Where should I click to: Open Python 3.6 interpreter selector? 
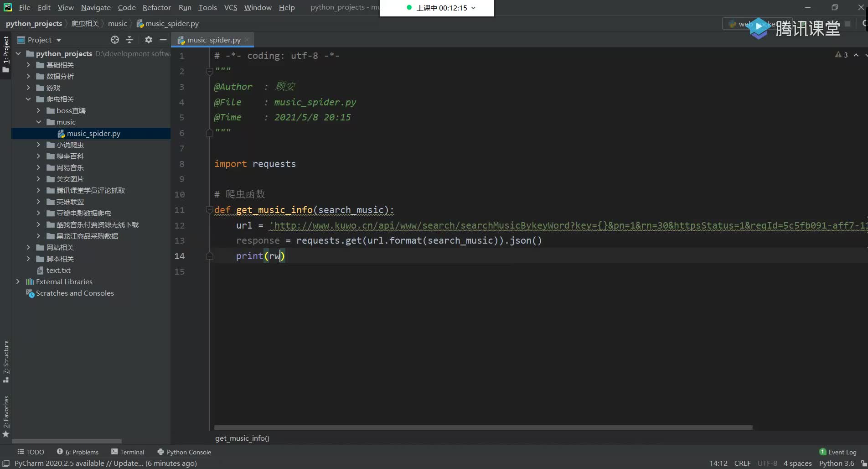(837, 463)
